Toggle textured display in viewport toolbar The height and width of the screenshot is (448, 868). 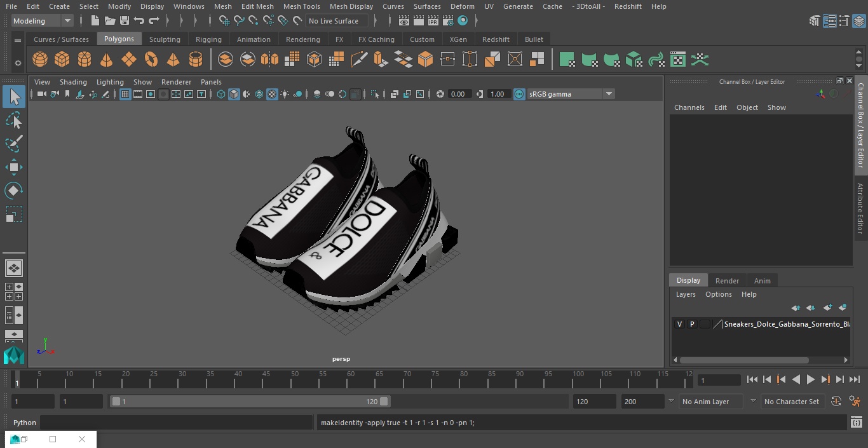(x=272, y=94)
